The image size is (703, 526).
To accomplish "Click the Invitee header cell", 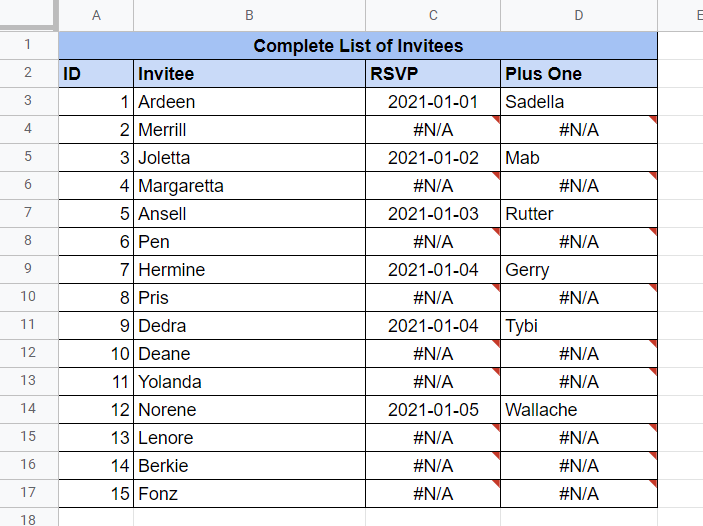I will [249, 74].
